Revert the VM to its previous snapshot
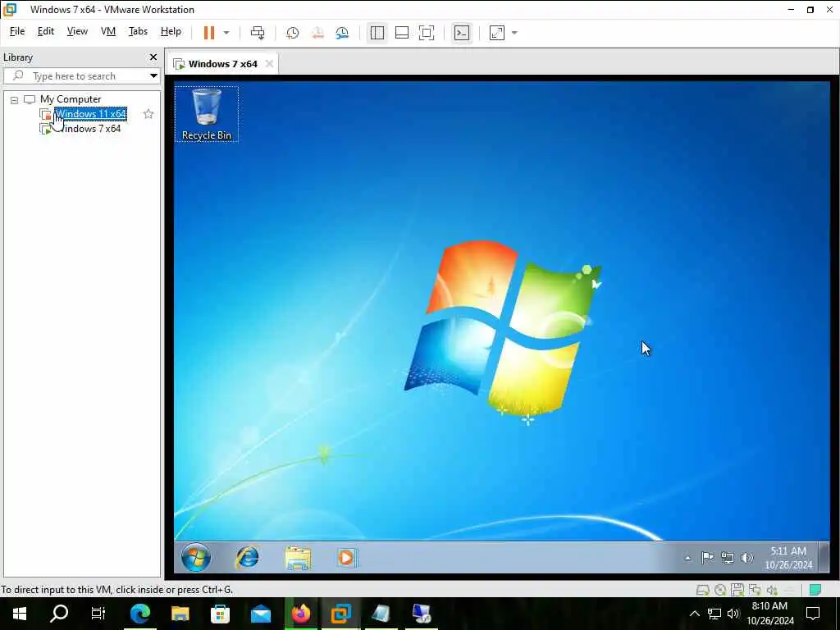Screen dimensions: 840x630 pos(317,33)
